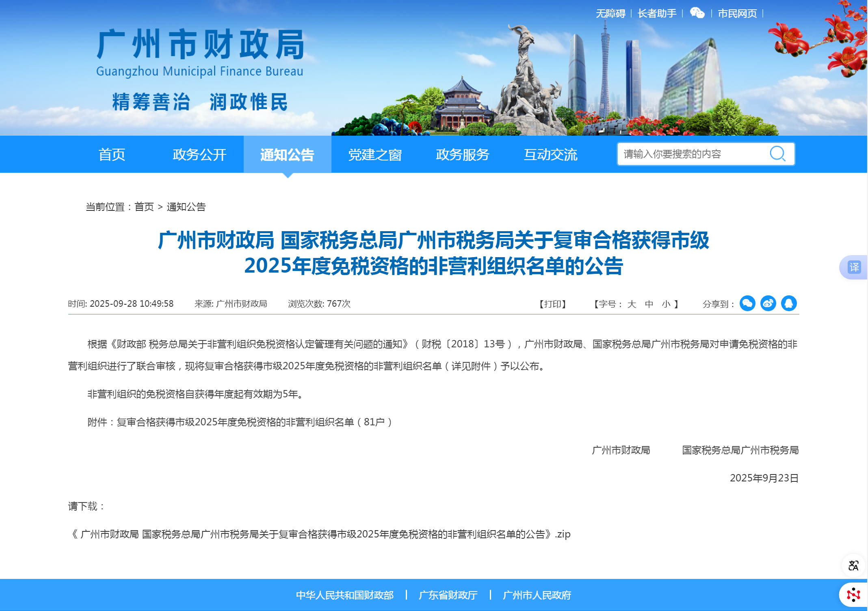Select large font size 大

(x=632, y=304)
